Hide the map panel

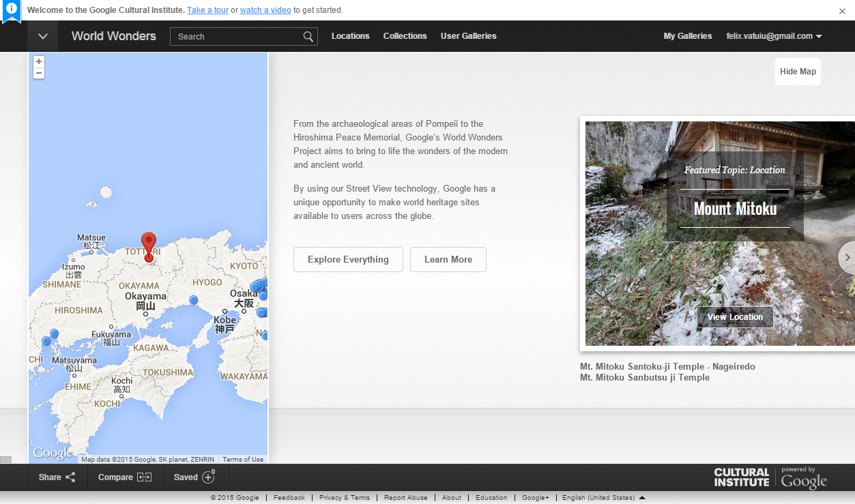point(798,72)
